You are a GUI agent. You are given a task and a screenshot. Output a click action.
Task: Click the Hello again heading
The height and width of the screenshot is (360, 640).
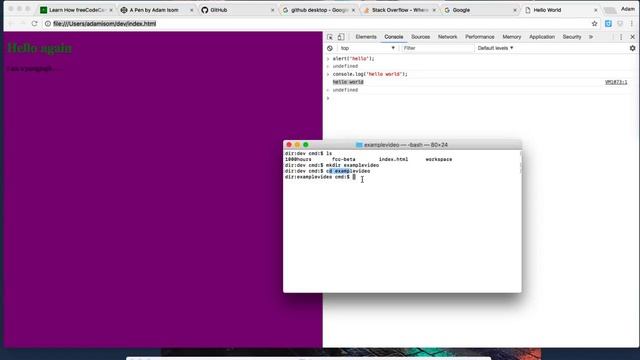click(40, 48)
